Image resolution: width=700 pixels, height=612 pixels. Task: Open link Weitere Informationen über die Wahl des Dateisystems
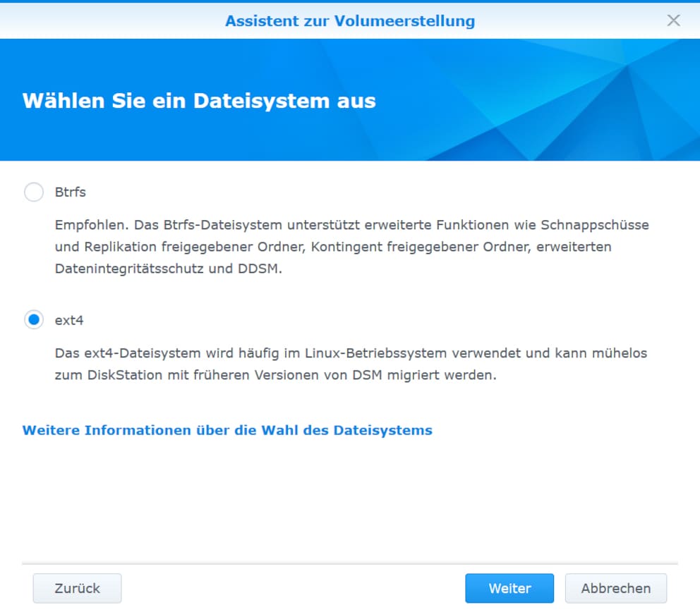point(227,430)
